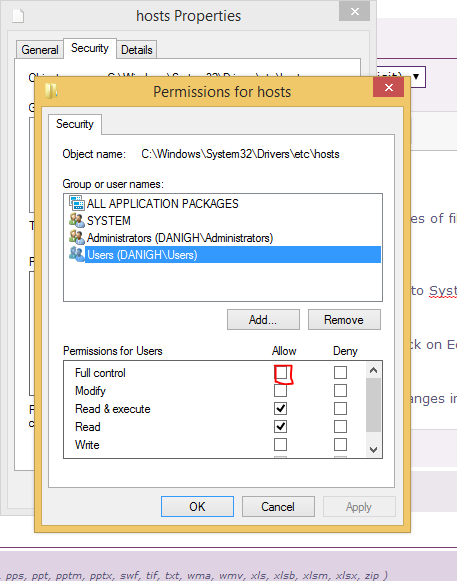457x581 pixels.
Task: Select the SYSTEM entry in group list
Action: tap(225, 220)
